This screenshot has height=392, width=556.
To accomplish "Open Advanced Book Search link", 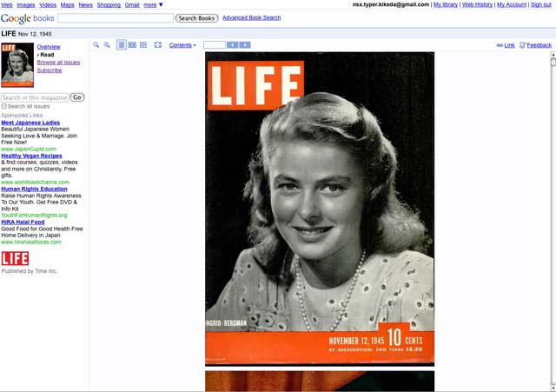I will 251,17.
